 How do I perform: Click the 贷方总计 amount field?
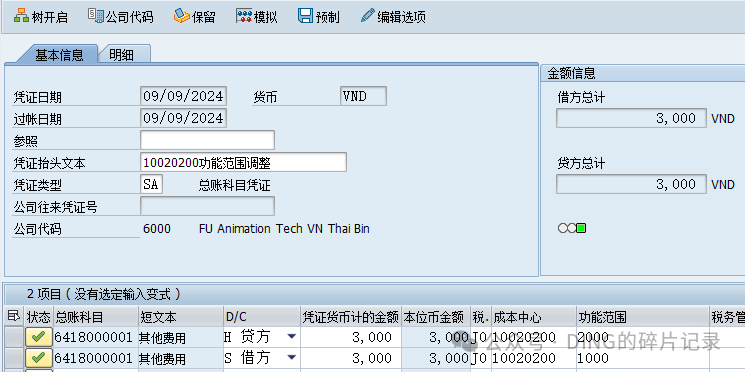coord(632,184)
